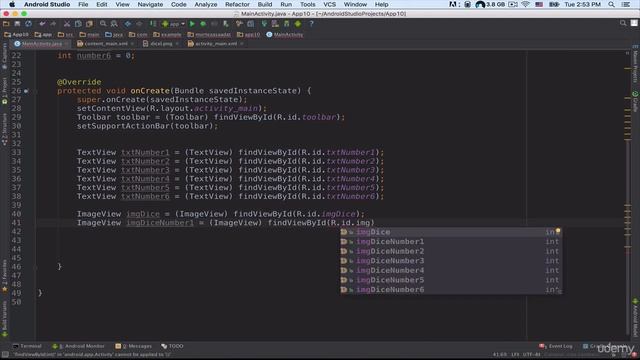Click the example breadcrumb folder
The width and height of the screenshot is (640, 360).
[x=167, y=35]
